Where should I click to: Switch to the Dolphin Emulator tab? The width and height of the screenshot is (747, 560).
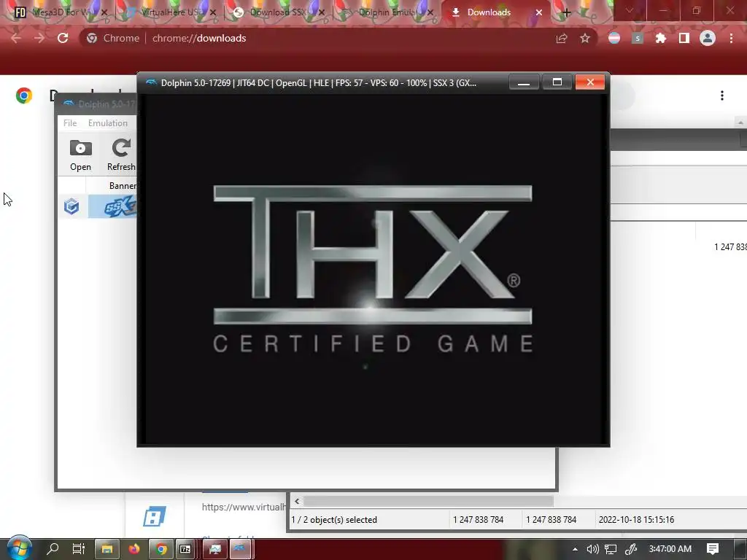click(x=387, y=12)
